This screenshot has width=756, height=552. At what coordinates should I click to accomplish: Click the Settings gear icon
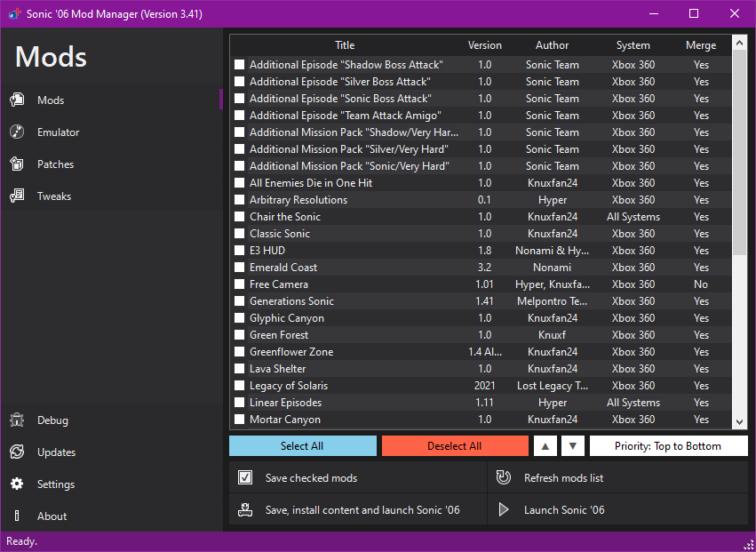click(16, 484)
